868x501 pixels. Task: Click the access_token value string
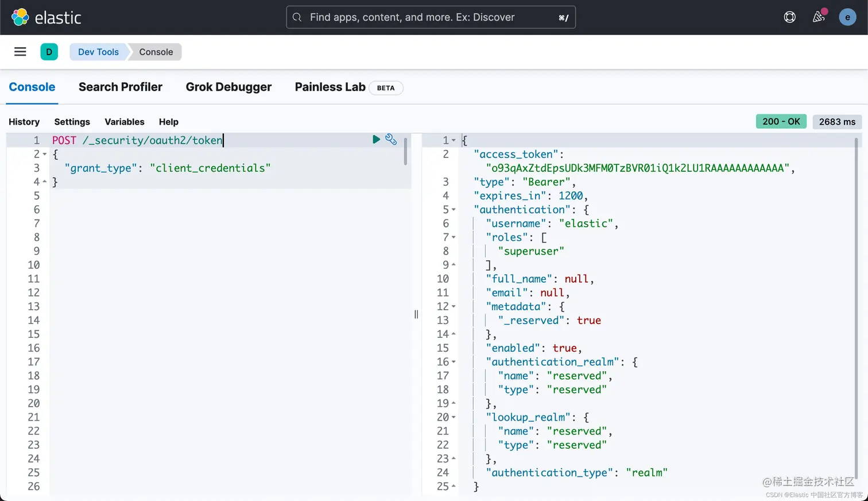pyautogui.click(x=637, y=168)
